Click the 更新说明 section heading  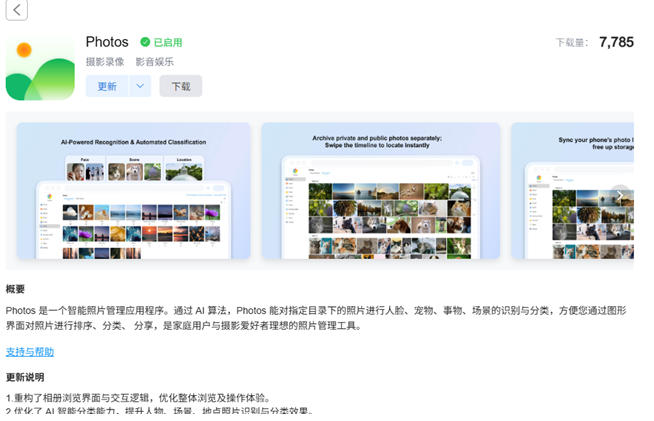[x=25, y=377]
